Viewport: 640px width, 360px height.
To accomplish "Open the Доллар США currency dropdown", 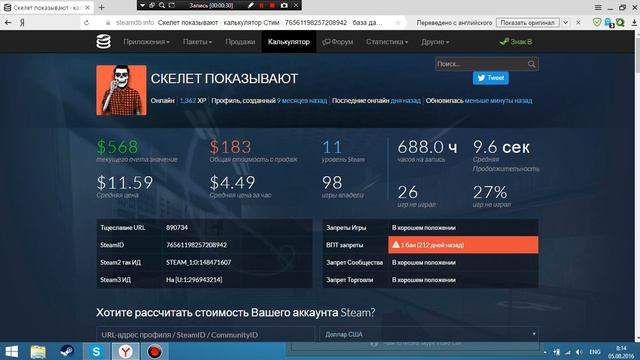I will click(x=429, y=334).
